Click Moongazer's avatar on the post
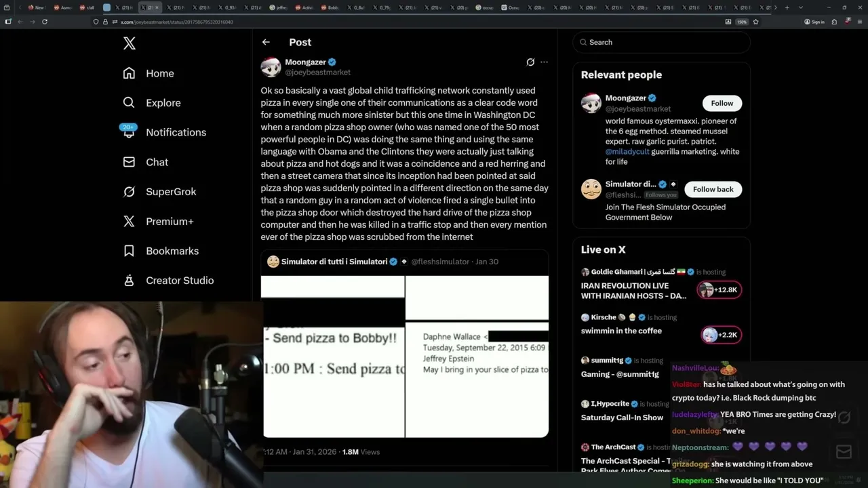The image size is (868, 488). [x=271, y=67]
